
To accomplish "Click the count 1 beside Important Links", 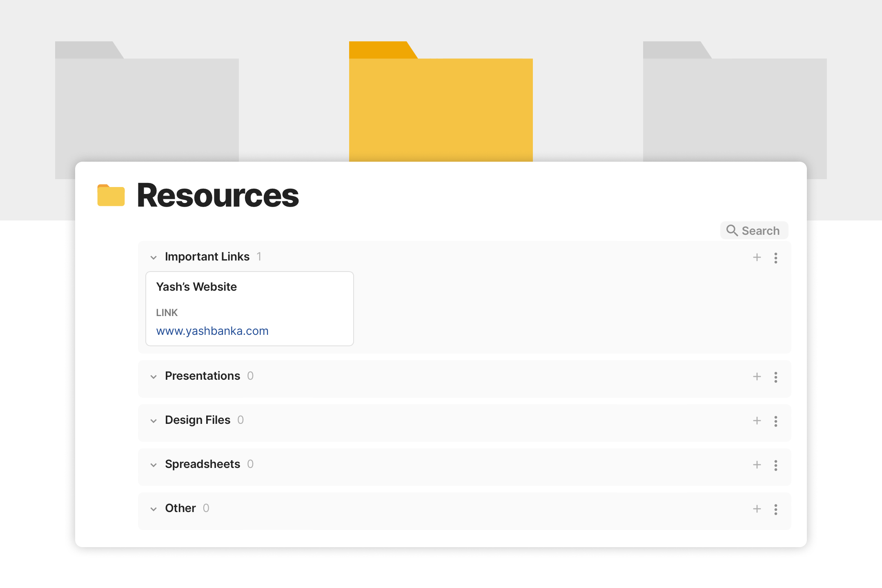I will tap(259, 256).
